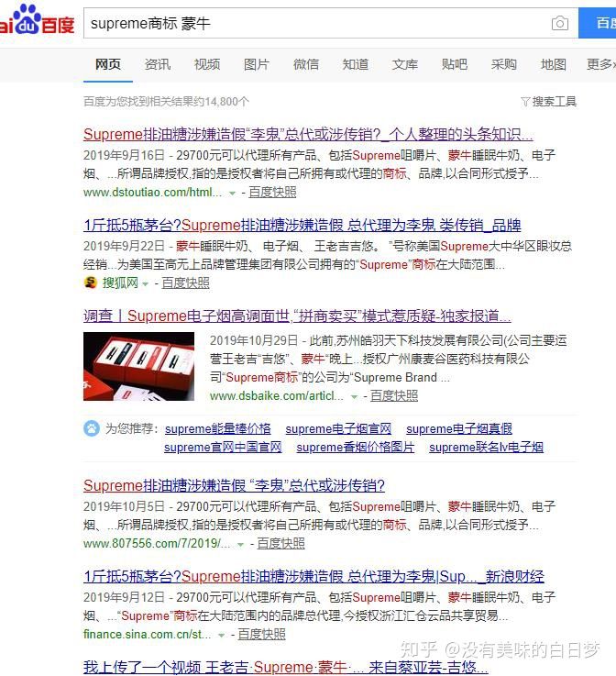Open 百度快照 for finance.sina.com.cn result
The width and height of the screenshot is (616, 676).
(262, 635)
